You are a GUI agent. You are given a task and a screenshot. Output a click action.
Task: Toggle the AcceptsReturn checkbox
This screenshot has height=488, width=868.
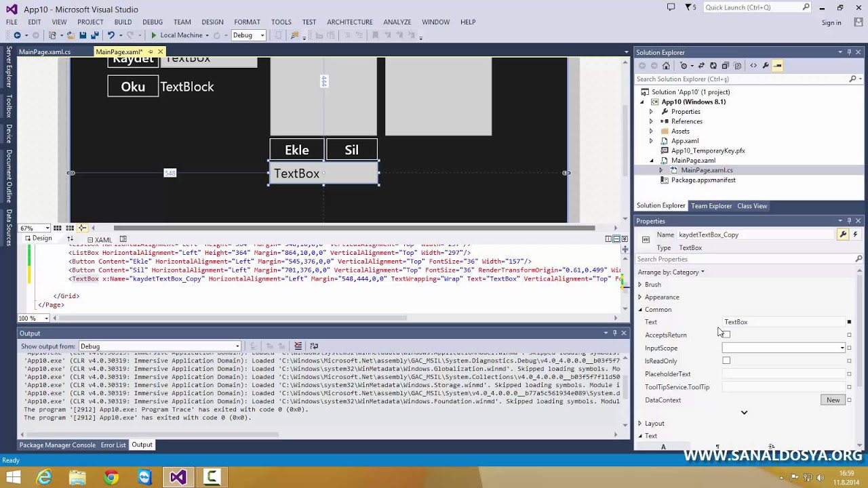point(726,334)
